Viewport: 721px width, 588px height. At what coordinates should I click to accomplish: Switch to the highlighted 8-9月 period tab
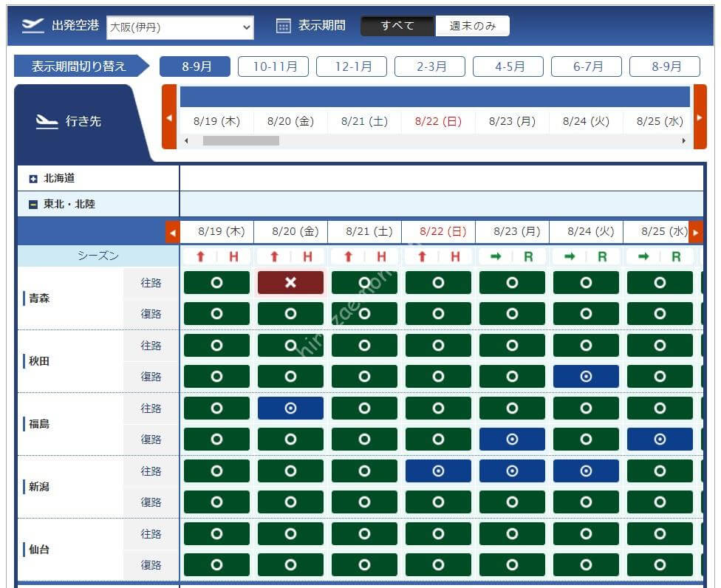point(195,66)
